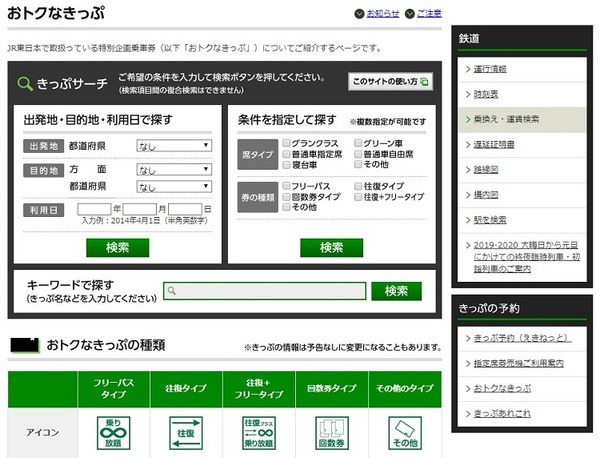Tick その他 under 券の種類
600x458 pixels.
coord(286,207)
